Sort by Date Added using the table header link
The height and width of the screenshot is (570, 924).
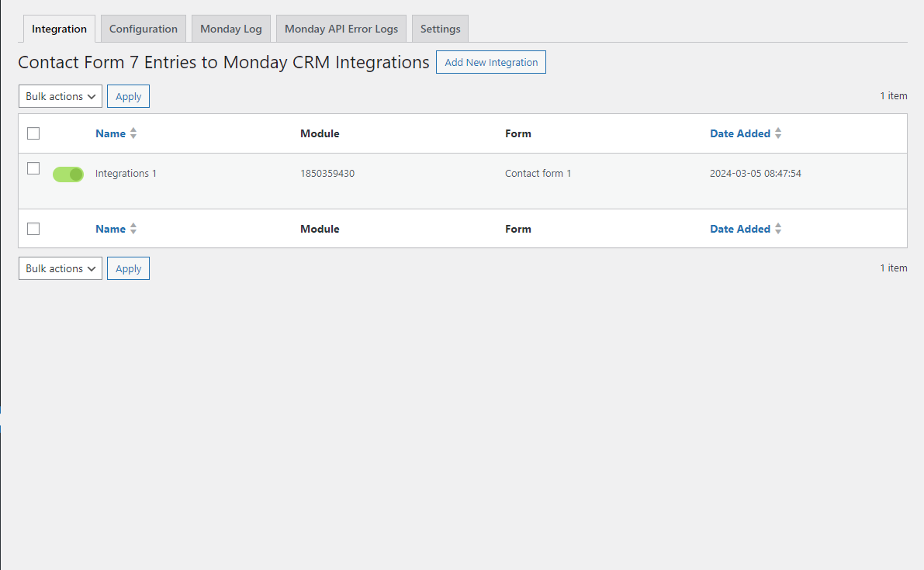tap(746, 133)
